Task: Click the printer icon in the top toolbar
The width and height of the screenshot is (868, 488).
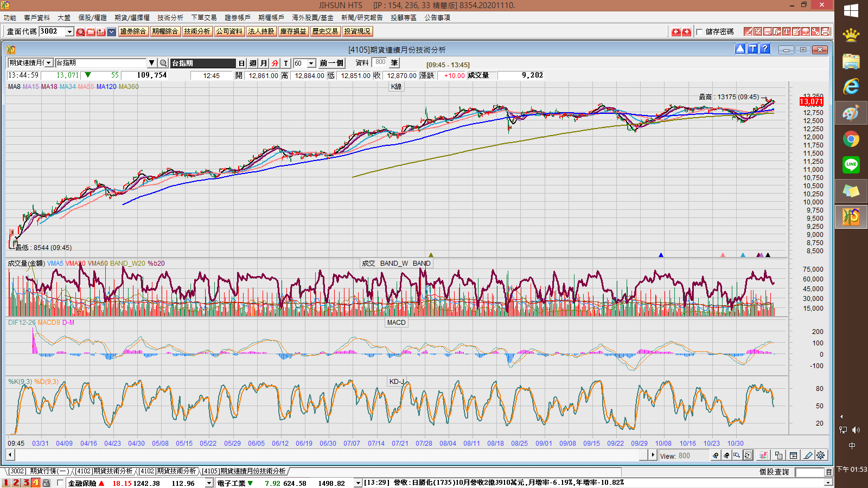Action: click(825, 31)
